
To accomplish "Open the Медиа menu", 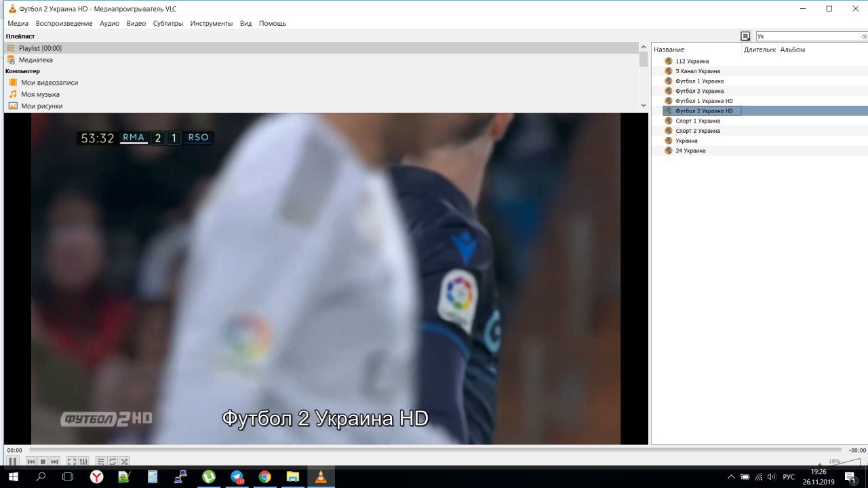I will 18,23.
